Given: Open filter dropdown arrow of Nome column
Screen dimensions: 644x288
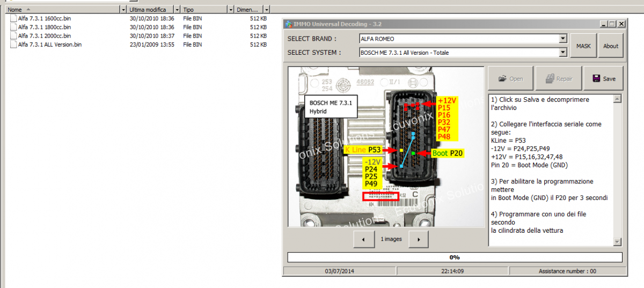Looking at the screenshot, I should pyautogui.click(x=124, y=10).
